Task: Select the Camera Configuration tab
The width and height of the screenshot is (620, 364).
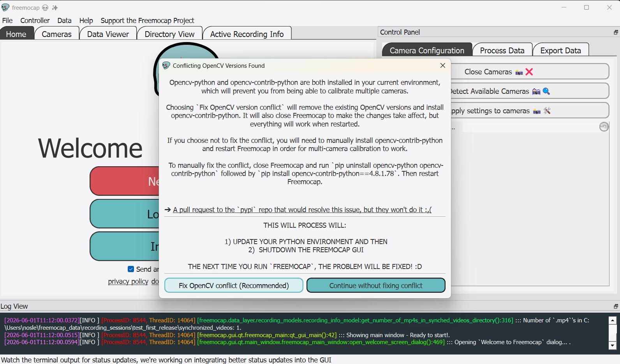Action: (x=427, y=50)
